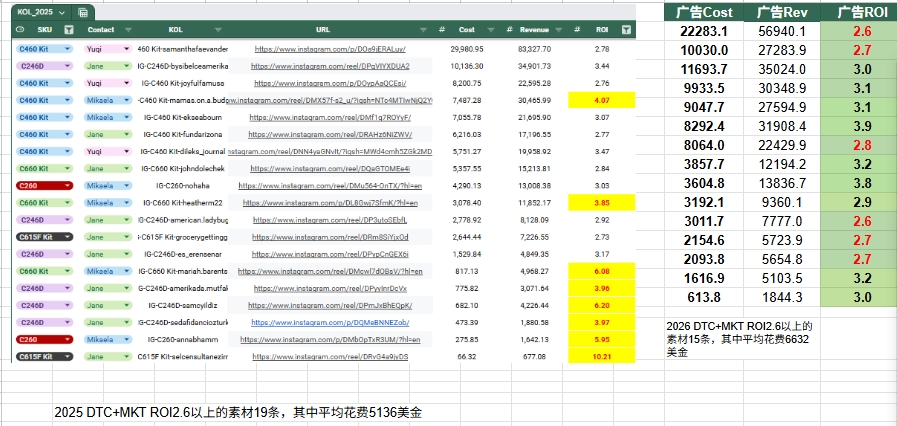897x426 pixels.
Task: Select ad cost cell 613.8
Action: tap(704, 297)
